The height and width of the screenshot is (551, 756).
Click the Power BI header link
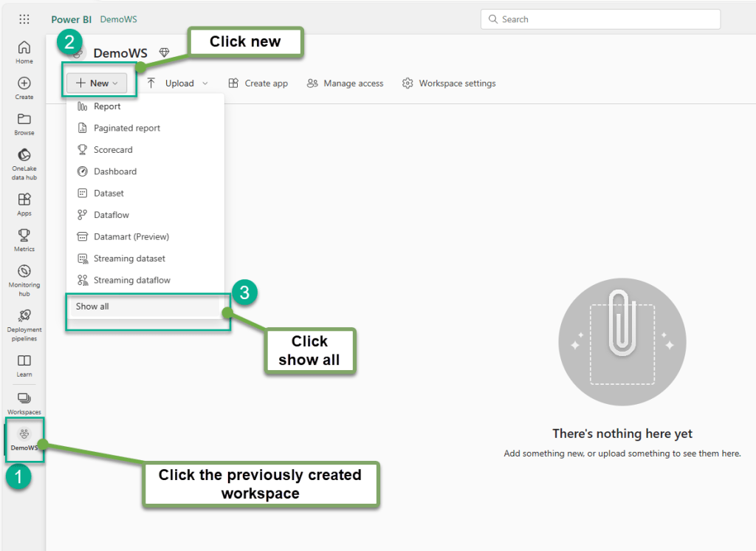point(72,19)
